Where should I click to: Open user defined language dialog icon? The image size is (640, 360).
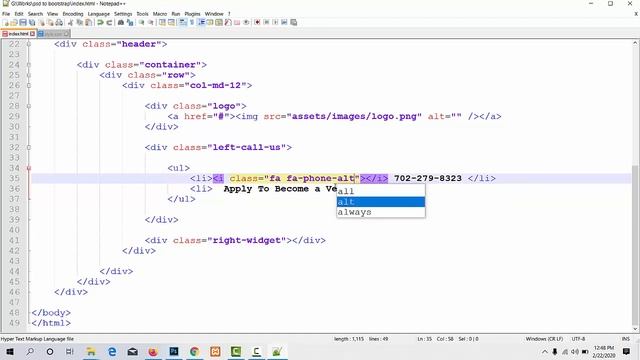(x=210, y=22)
